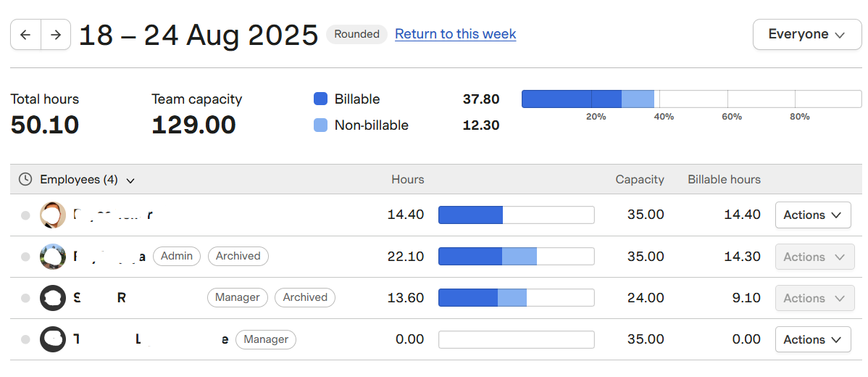Click status dot of first employee row

(x=25, y=215)
